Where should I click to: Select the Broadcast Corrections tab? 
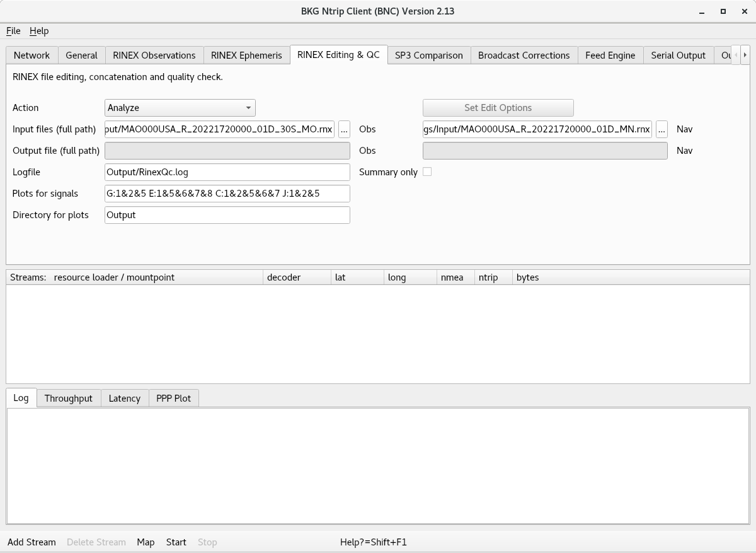[524, 55]
